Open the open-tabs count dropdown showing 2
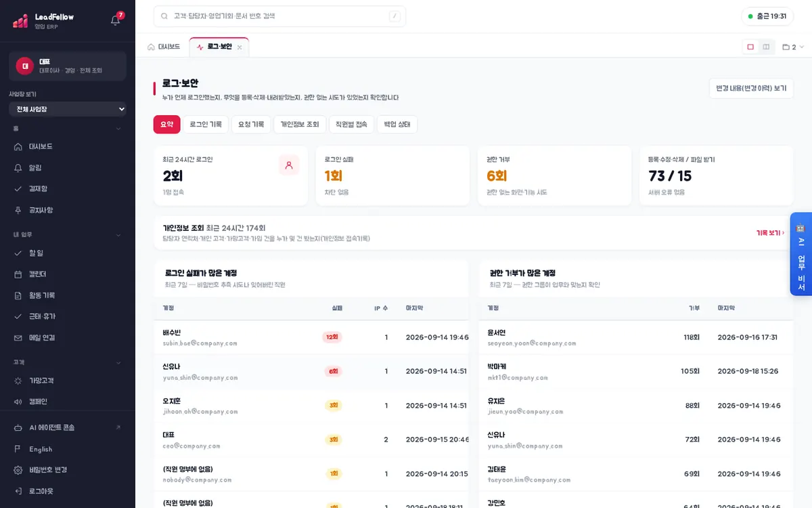Screen dimensions: 812x508 793,47
